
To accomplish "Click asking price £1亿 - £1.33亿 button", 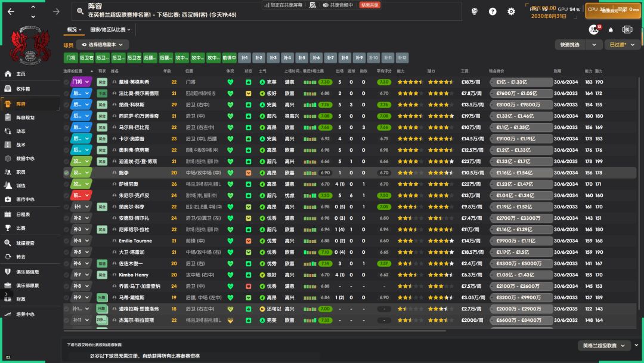I will click(x=521, y=82).
